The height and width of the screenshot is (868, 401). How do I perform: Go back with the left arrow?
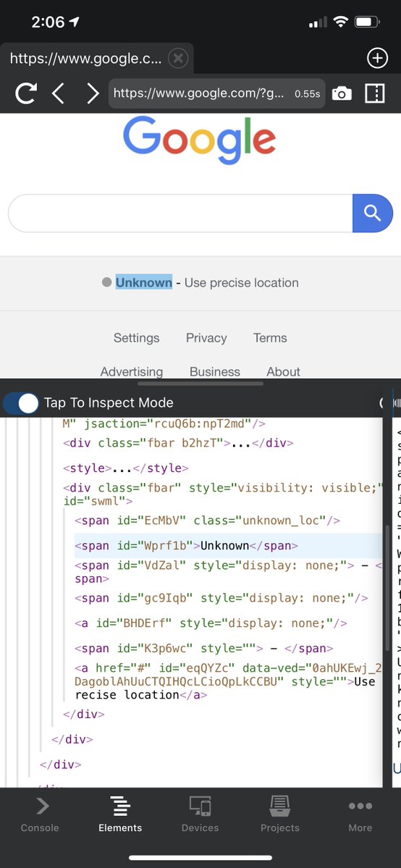58,93
